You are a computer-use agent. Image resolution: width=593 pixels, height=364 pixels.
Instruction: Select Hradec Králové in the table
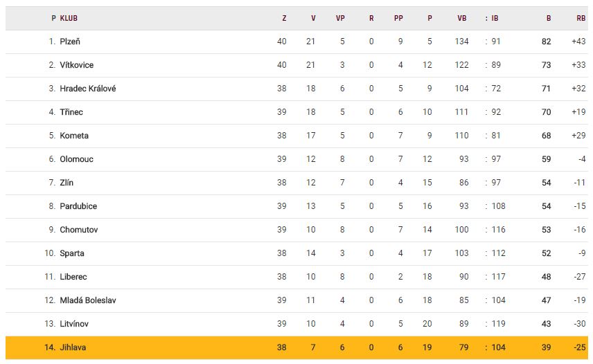(87, 89)
